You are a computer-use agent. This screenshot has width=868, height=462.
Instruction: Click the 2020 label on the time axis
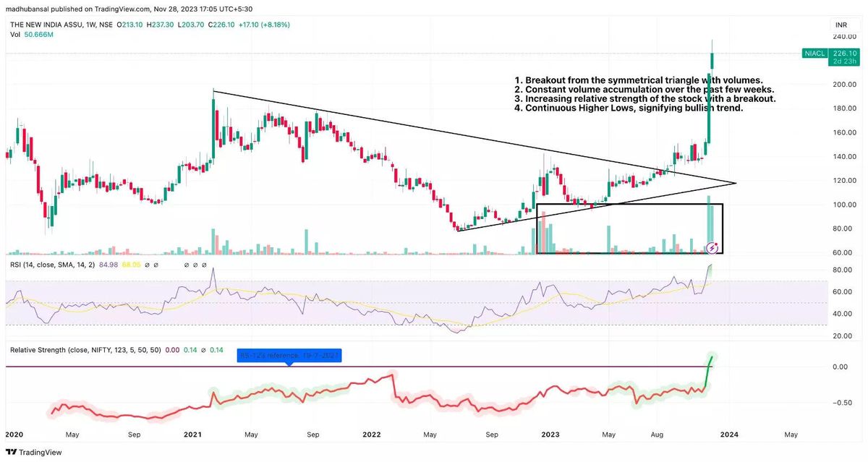click(x=14, y=435)
